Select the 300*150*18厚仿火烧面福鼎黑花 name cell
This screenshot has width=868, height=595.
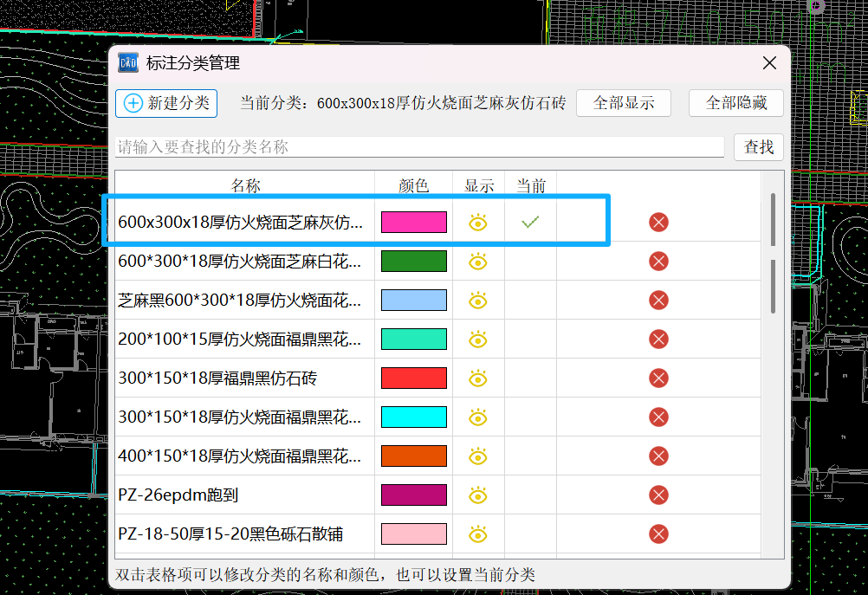[x=244, y=417]
